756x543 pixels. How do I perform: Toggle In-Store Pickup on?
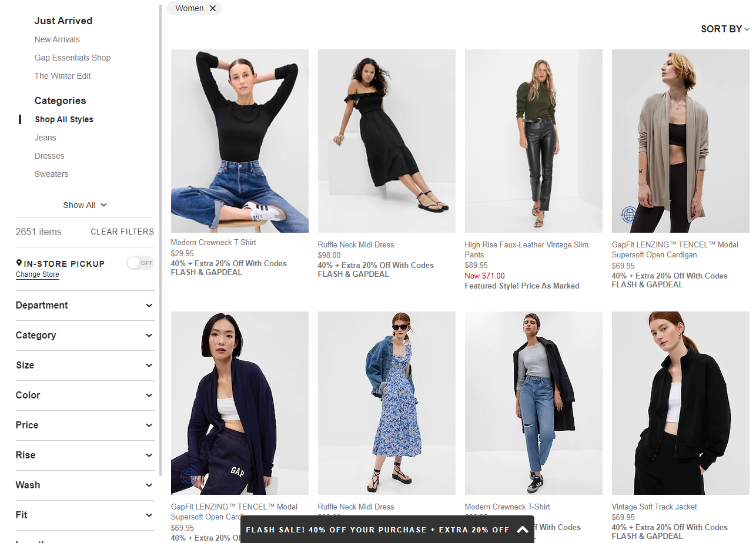point(141,263)
